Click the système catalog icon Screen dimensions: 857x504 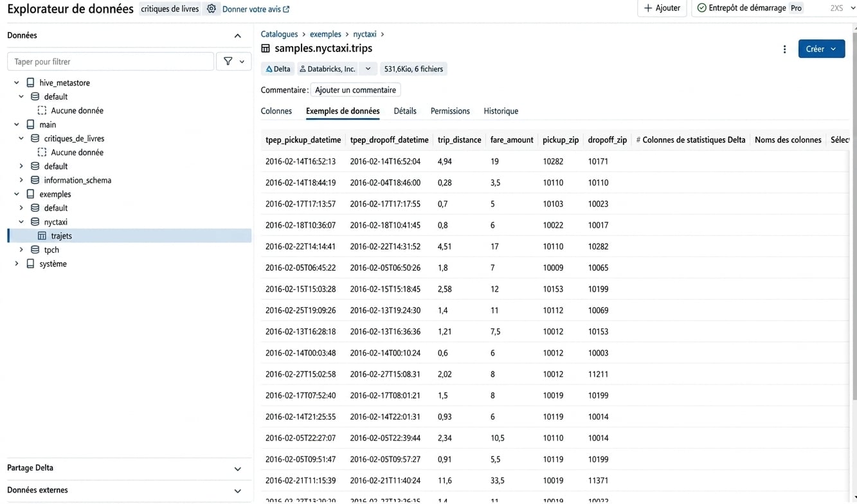pyautogui.click(x=30, y=264)
